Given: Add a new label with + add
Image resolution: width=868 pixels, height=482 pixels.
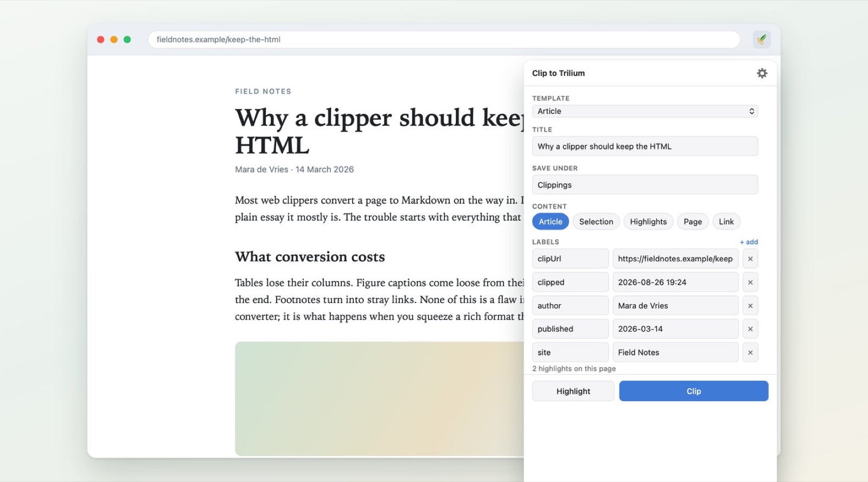Looking at the screenshot, I should click(x=749, y=242).
